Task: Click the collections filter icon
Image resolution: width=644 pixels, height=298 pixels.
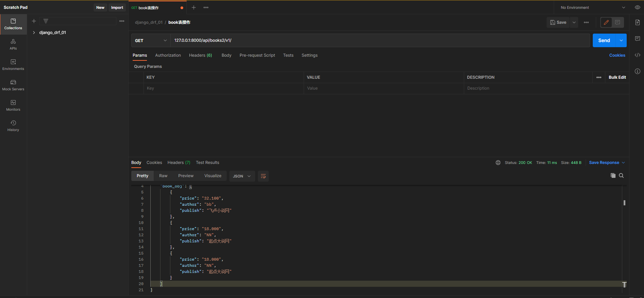Action: pyautogui.click(x=46, y=21)
